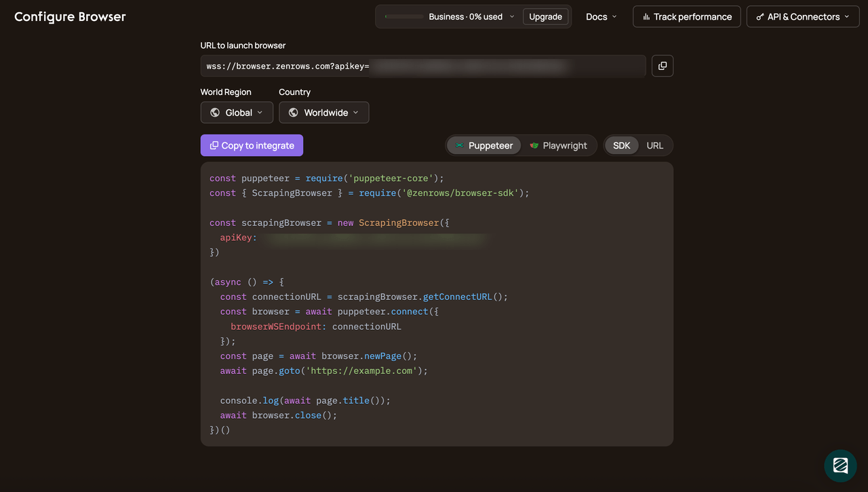Click the browserWSEndpoint line in code

[316, 326]
